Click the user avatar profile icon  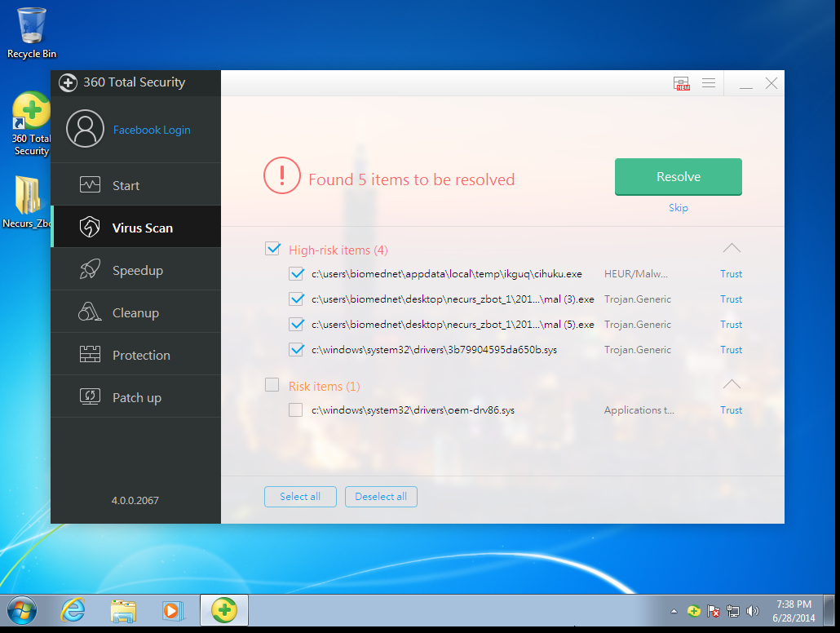[x=85, y=129]
